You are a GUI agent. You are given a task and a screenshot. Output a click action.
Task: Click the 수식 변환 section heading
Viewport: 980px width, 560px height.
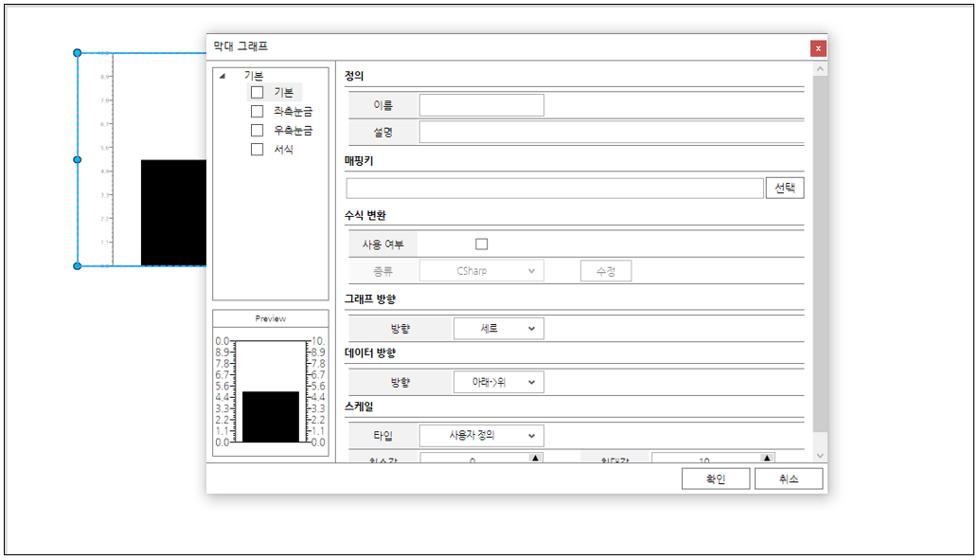coord(365,215)
